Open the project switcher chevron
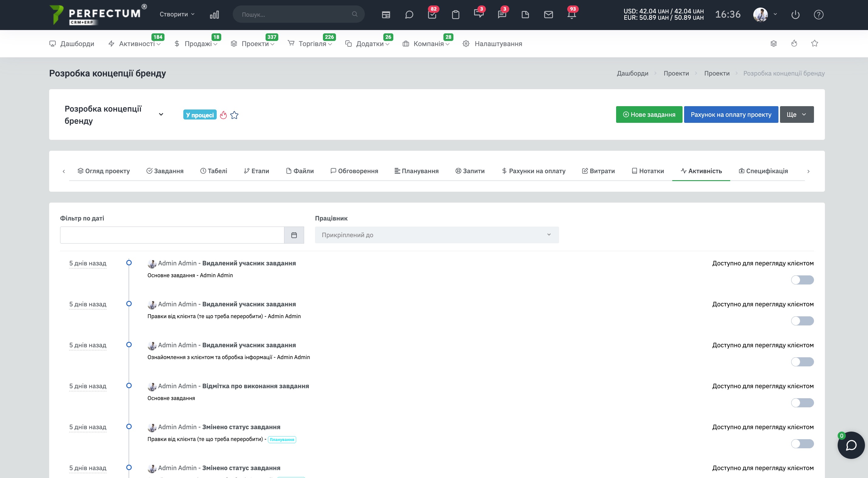Screen dimensions: 868x478 coord(161,114)
